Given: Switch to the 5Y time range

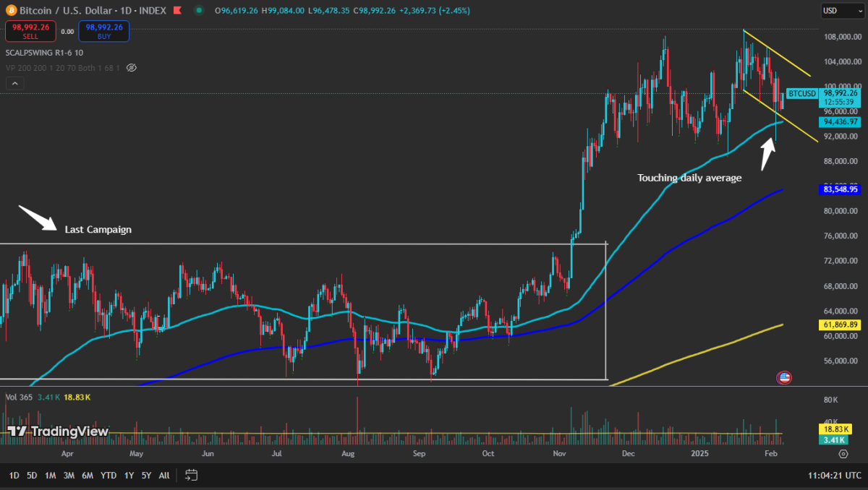Looking at the screenshot, I should click(x=146, y=475).
